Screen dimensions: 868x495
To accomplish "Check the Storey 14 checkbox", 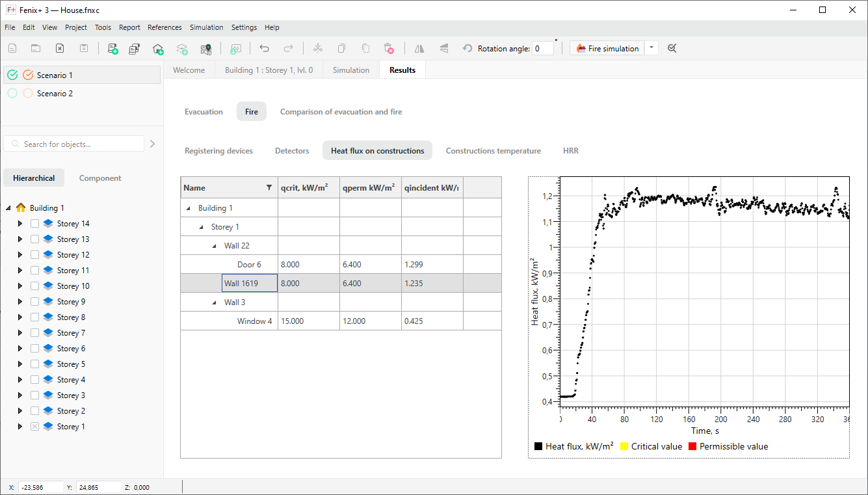I will coord(34,223).
